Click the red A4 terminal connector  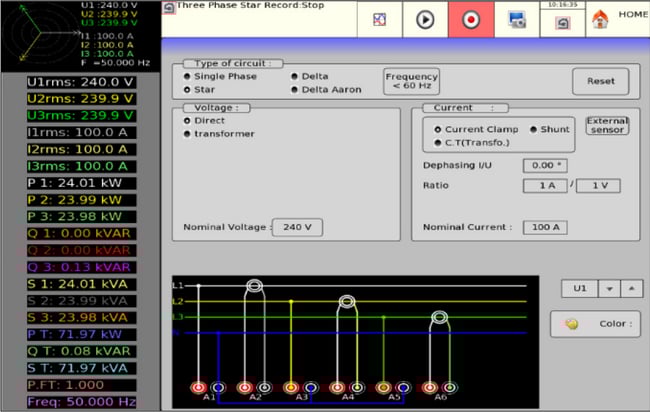coord(337,388)
